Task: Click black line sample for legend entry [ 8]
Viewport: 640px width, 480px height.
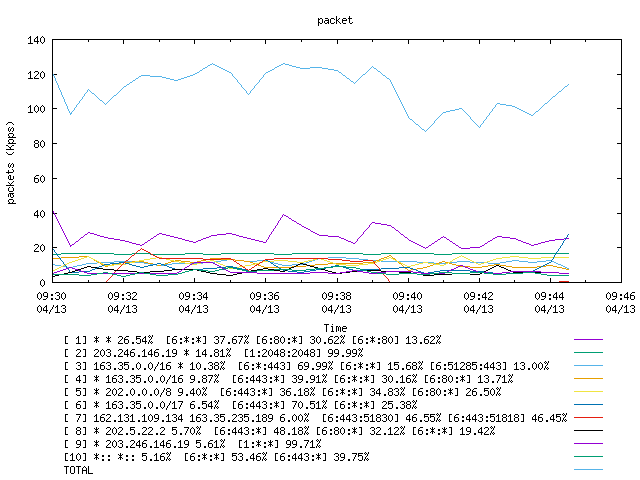Action: [588, 431]
